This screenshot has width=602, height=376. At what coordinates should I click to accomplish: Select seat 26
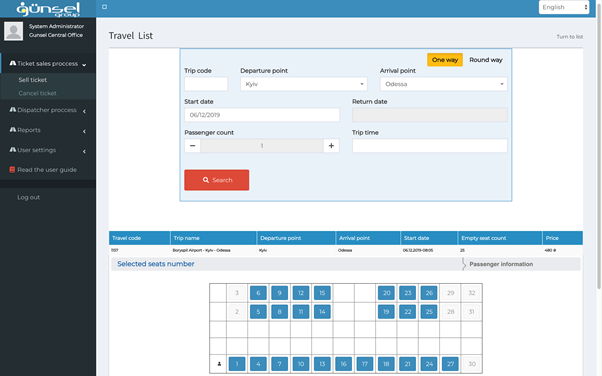(429, 293)
